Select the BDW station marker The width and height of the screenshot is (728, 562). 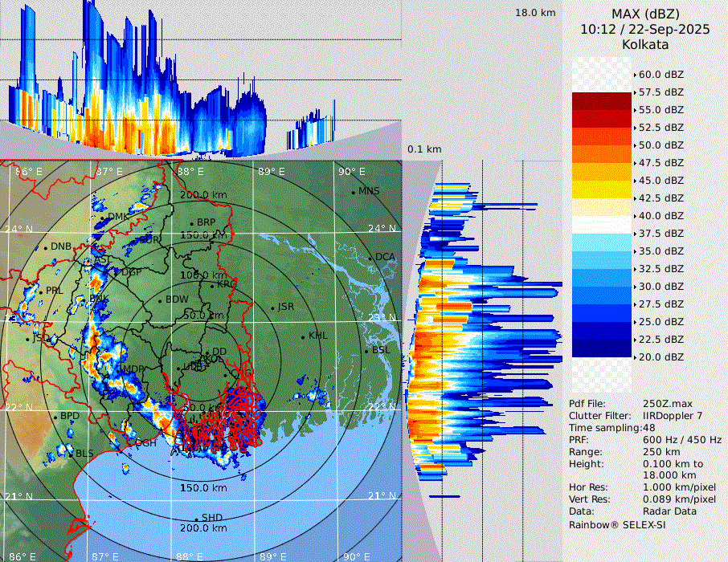160,300
